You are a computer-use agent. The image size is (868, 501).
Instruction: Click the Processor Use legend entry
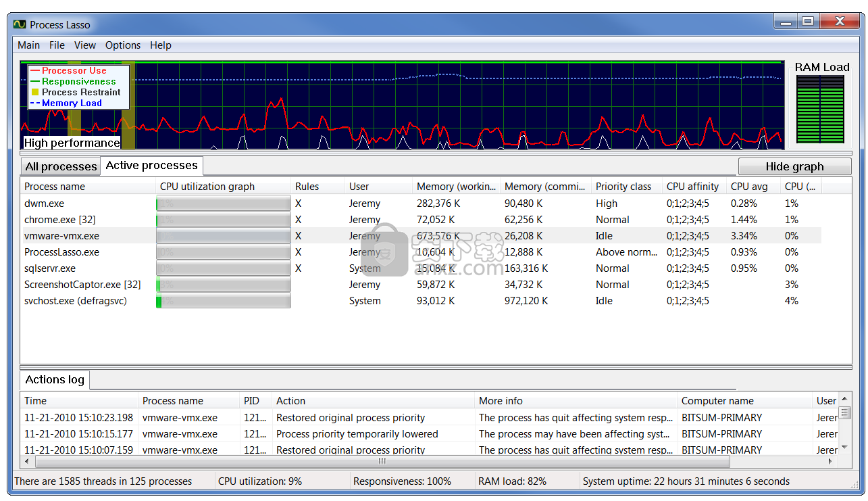[x=68, y=70]
